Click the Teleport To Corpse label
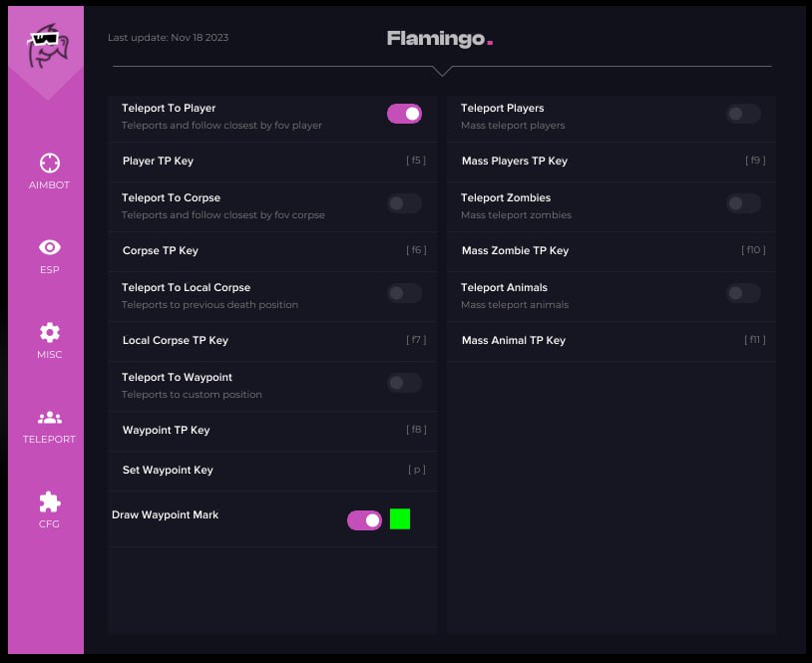 click(171, 197)
